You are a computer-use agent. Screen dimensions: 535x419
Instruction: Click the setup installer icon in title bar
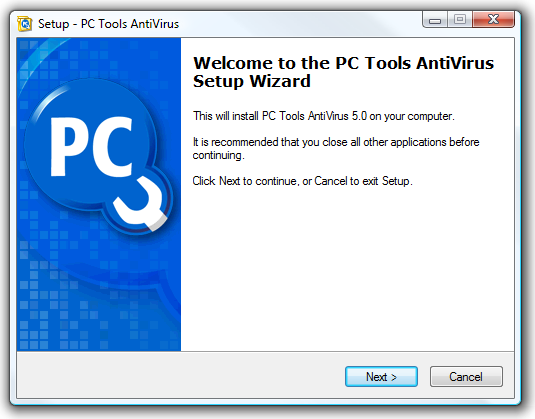25,24
